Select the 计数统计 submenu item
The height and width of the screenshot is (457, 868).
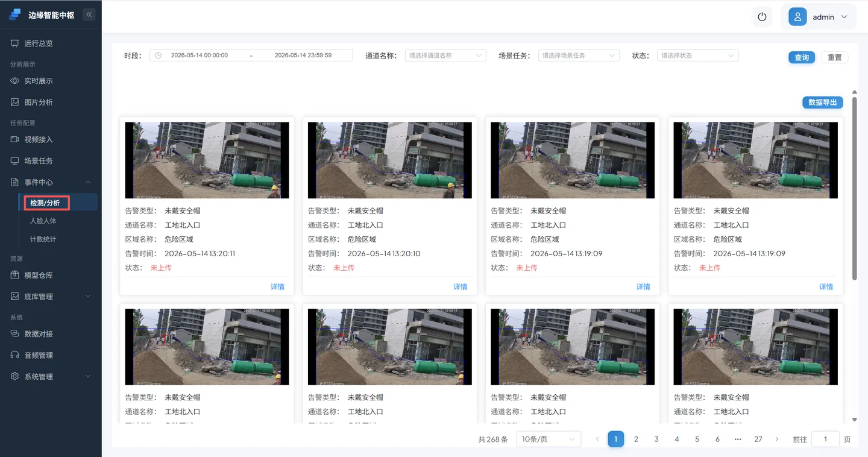43,239
